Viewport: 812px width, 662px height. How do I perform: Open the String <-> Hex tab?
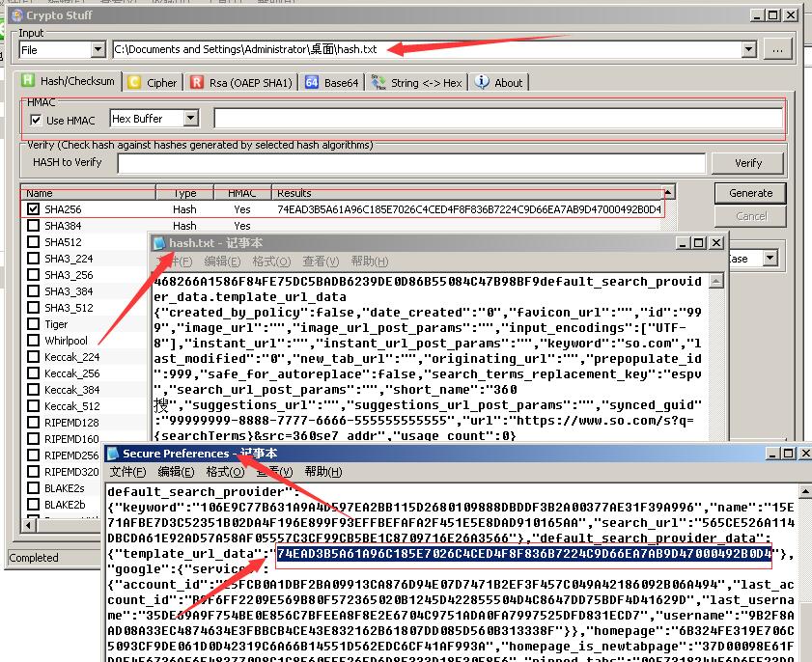pos(417,82)
